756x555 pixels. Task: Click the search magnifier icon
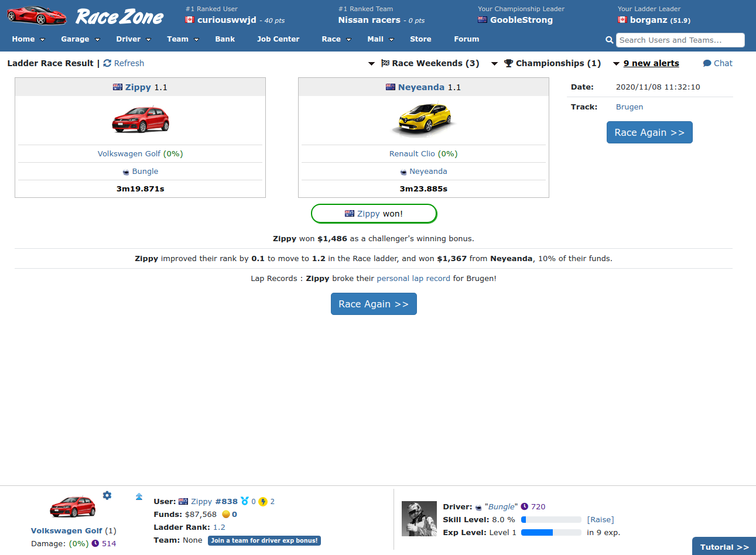pos(609,40)
